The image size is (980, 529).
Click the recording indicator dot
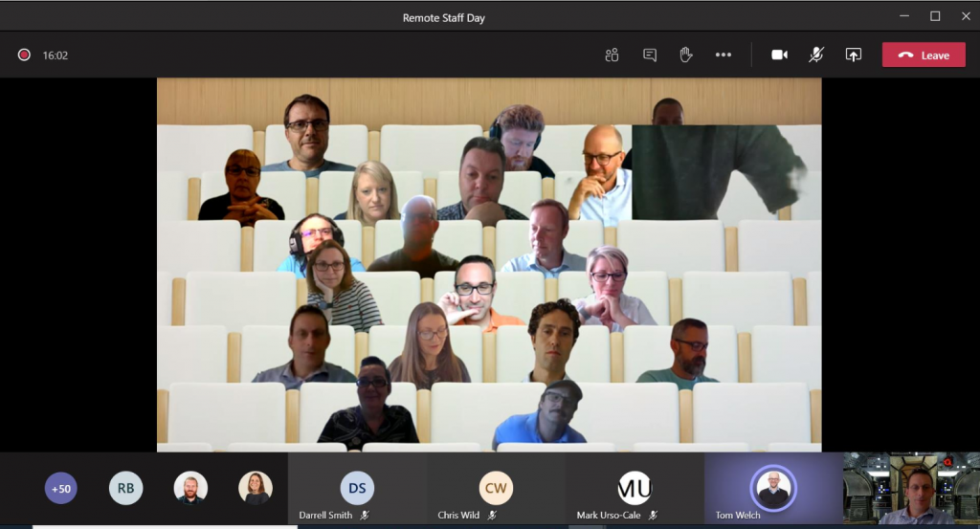tap(24, 55)
